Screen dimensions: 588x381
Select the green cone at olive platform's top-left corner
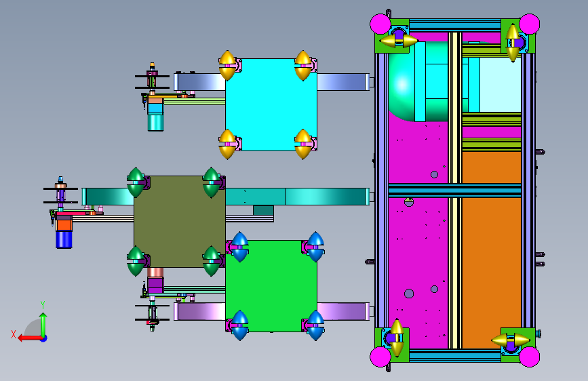click(x=136, y=182)
